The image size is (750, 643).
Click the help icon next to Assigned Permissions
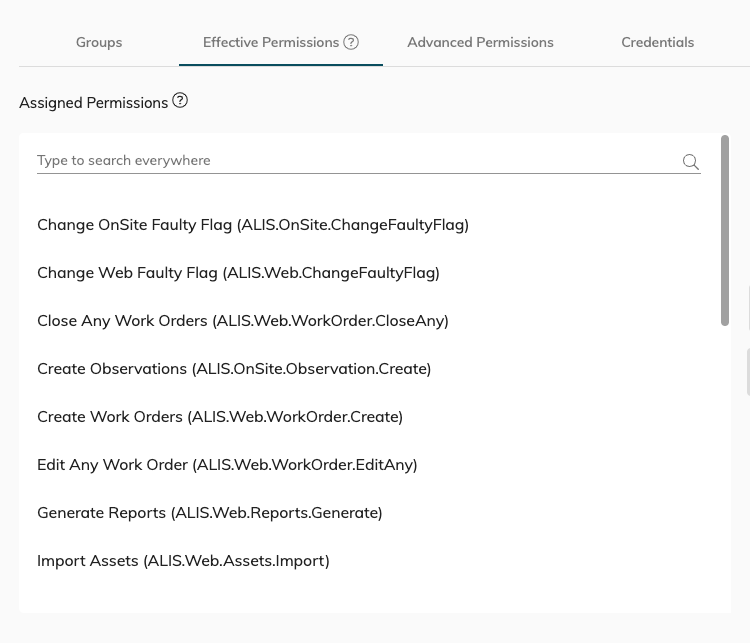point(180,101)
